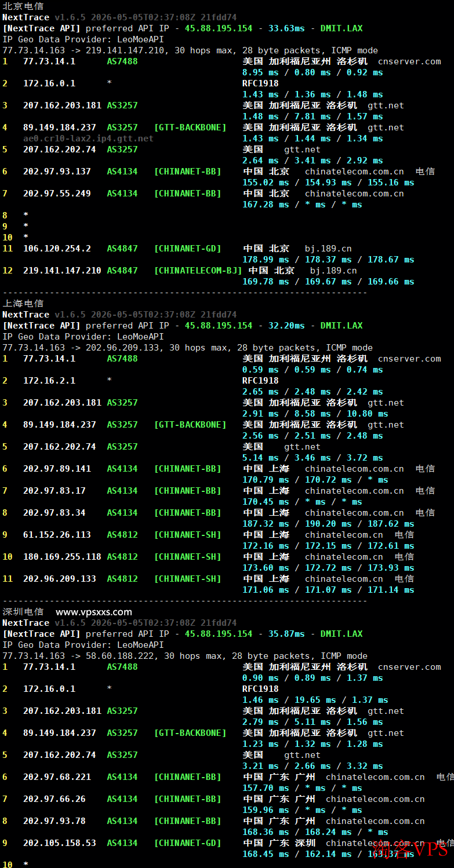Click hop IP 202.105.158.53
This screenshot has height=868, width=454.
pyautogui.click(x=60, y=843)
